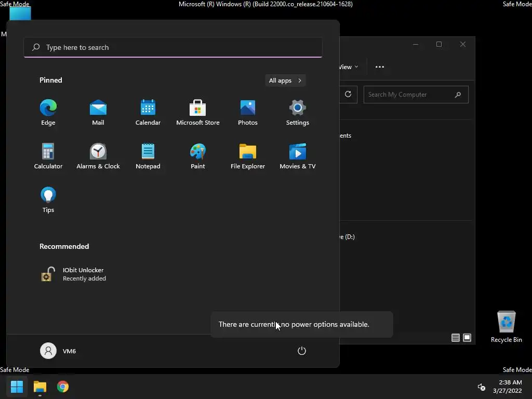Click the Recommended section heading
This screenshot has width=532, height=399.
(64, 246)
